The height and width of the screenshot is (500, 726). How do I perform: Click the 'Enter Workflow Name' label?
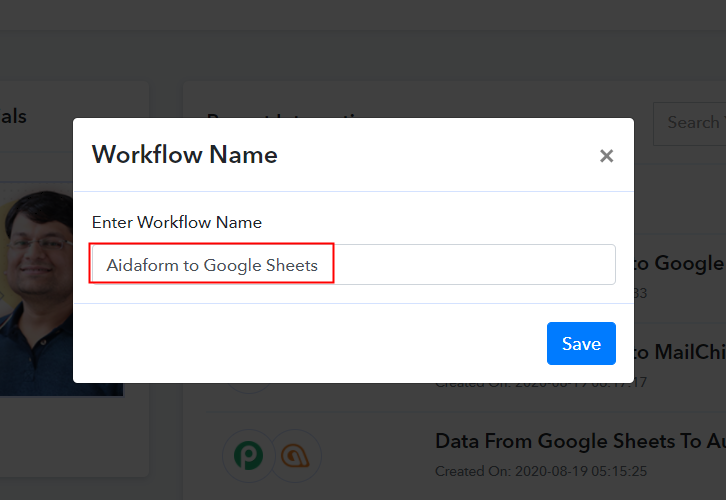tap(177, 222)
